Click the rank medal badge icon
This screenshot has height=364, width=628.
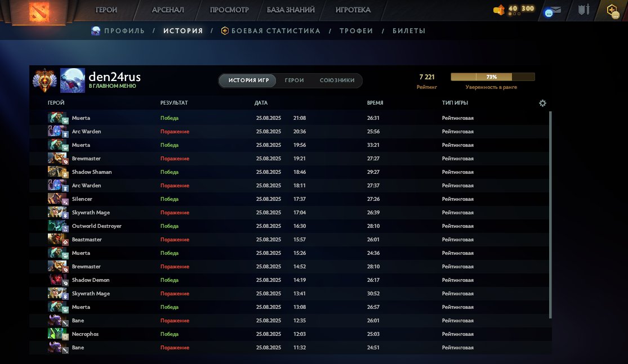pyautogui.click(x=44, y=80)
